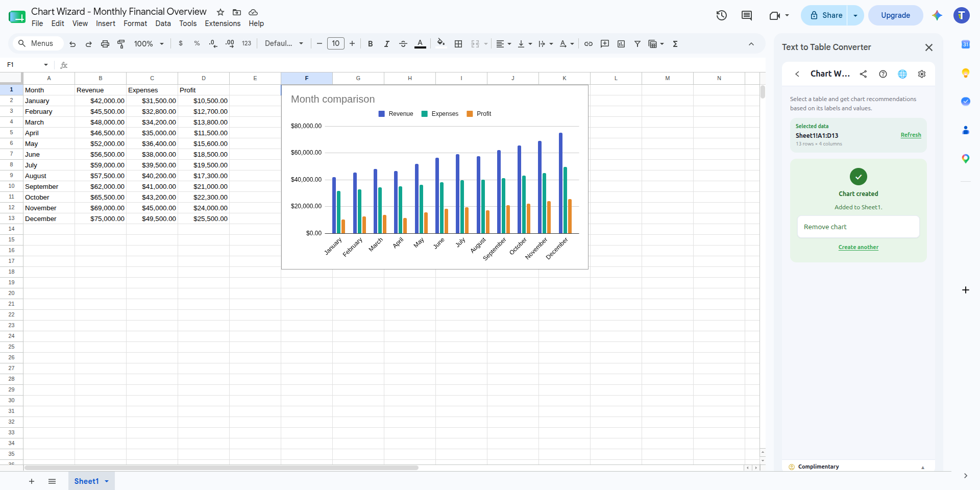980x490 pixels.
Task: Click Refresh selected data link
Action: pos(911,135)
